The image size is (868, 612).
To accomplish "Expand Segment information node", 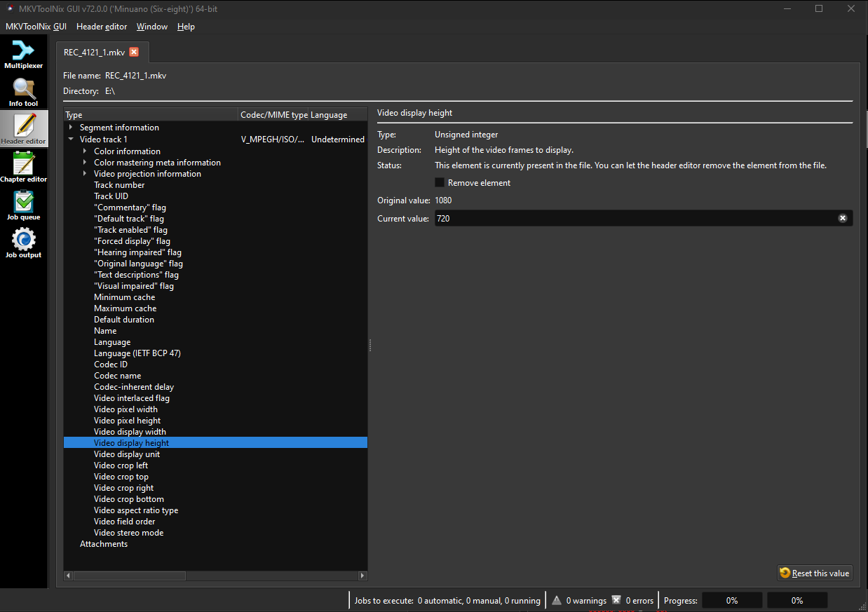I will click(71, 128).
